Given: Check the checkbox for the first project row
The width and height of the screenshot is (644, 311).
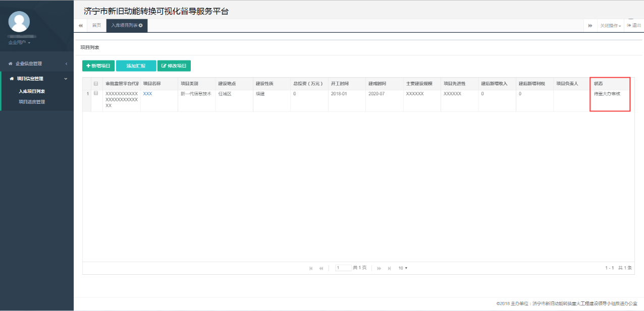Looking at the screenshot, I should click(95, 93).
